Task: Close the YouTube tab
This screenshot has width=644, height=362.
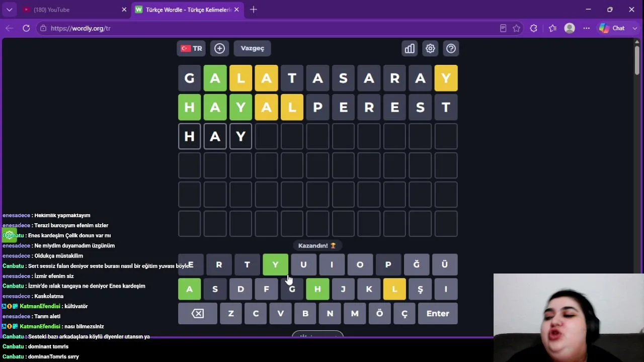Action: tap(124, 10)
